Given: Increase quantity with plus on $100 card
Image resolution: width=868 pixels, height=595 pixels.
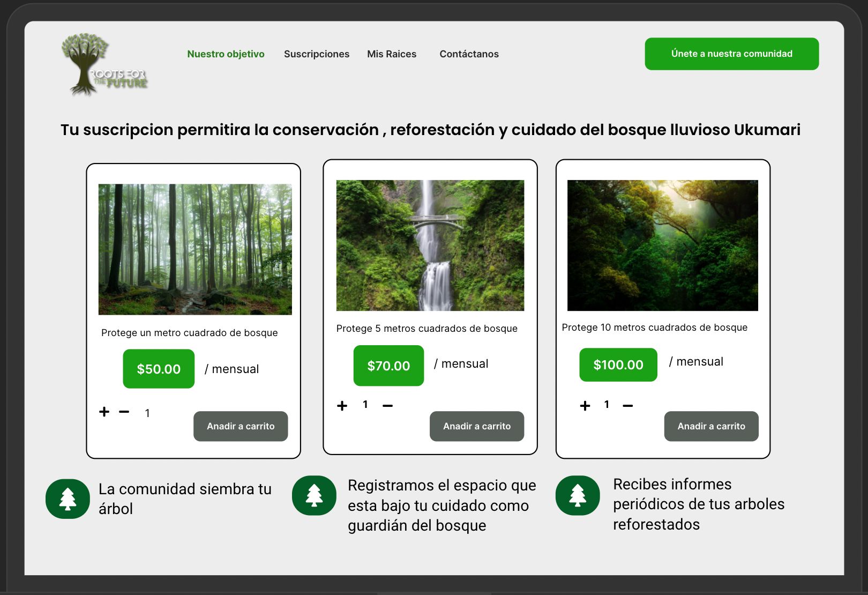Looking at the screenshot, I should 585,406.
